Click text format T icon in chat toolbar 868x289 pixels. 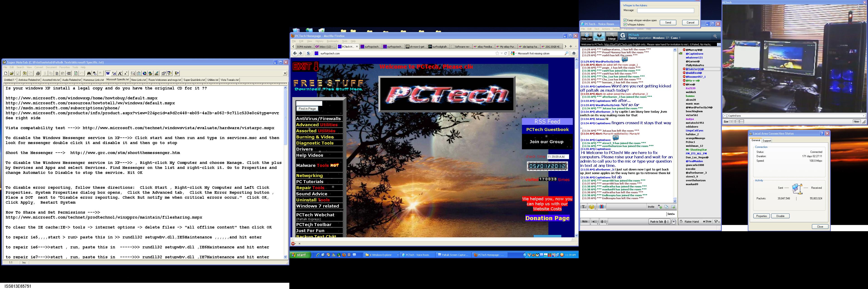(x=584, y=207)
